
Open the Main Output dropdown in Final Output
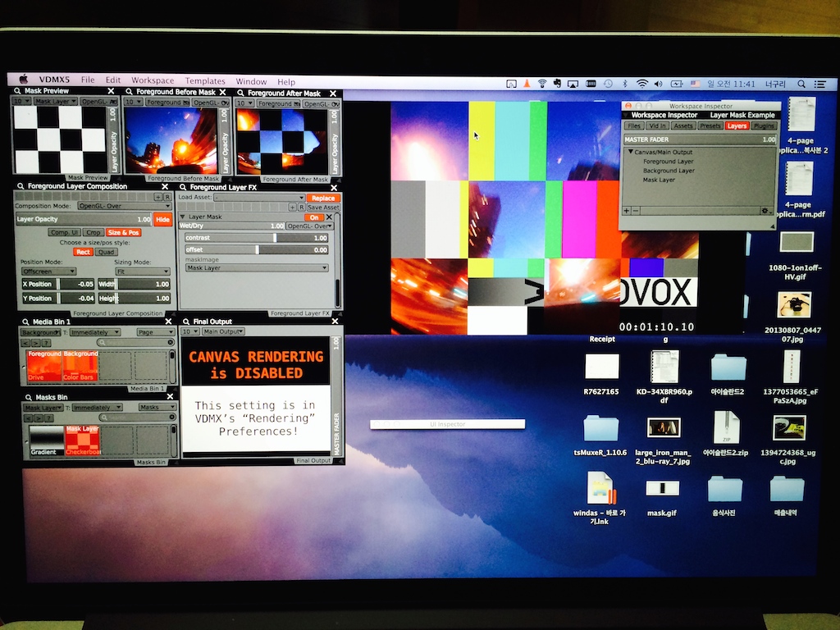click(223, 331)
